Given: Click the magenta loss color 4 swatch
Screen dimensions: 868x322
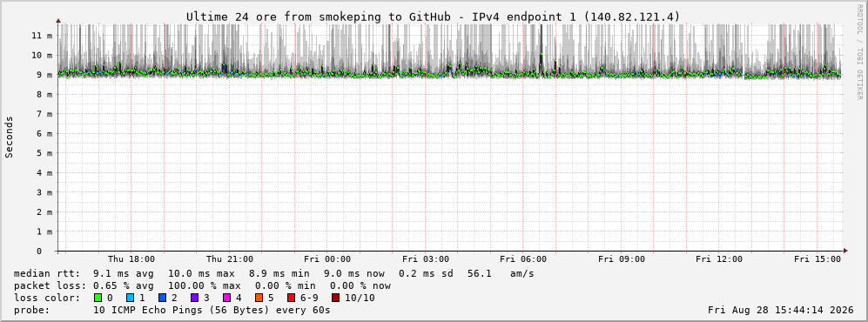Looking at the screenshot, I should pyautogui.click(x=226, y=298).
